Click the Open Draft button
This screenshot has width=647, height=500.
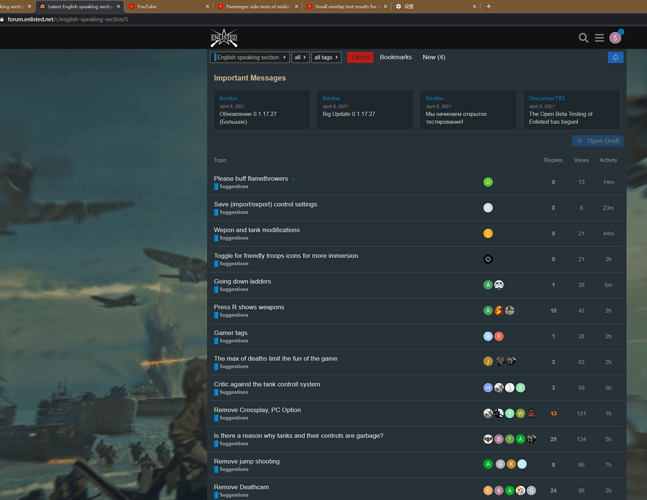pos(597,141)
